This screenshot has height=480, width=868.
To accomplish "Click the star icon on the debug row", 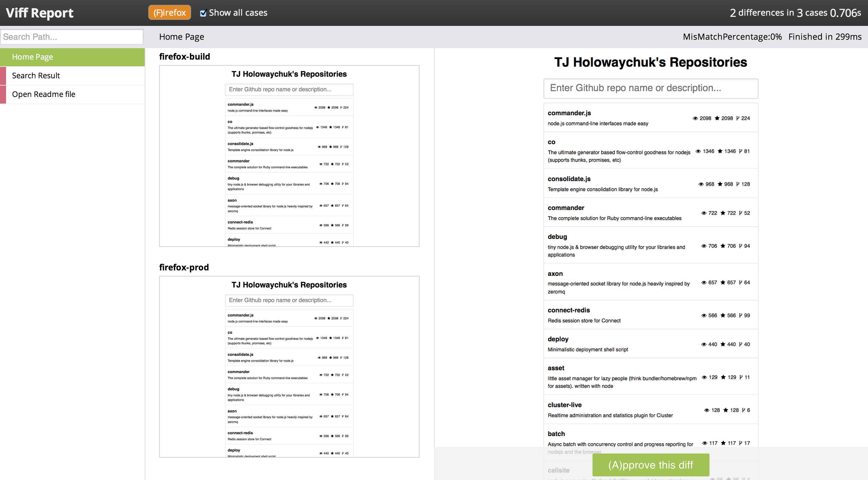I will (723, 246).
